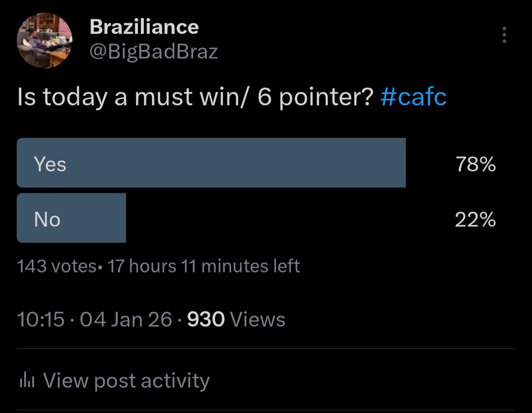The width and height of the screenshot is (532, 413).
Task: Click the 22% result for No
Action: coord(475,220)
